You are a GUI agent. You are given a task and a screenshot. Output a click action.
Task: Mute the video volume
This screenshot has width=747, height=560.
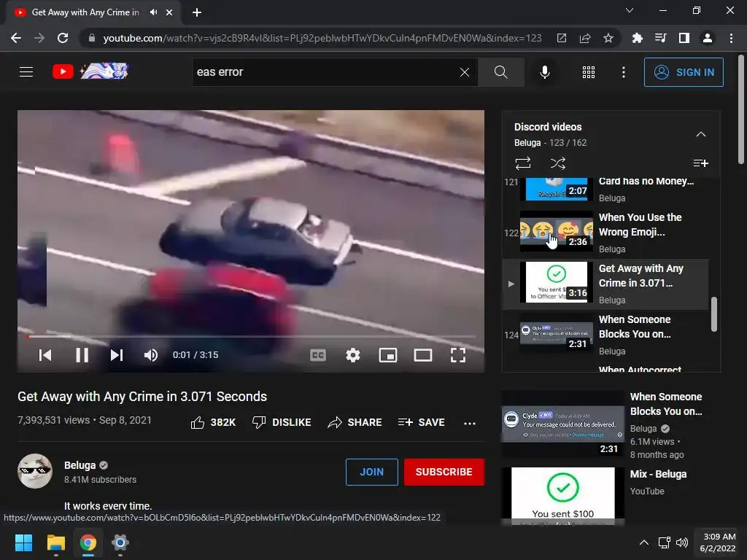point(150,355)
